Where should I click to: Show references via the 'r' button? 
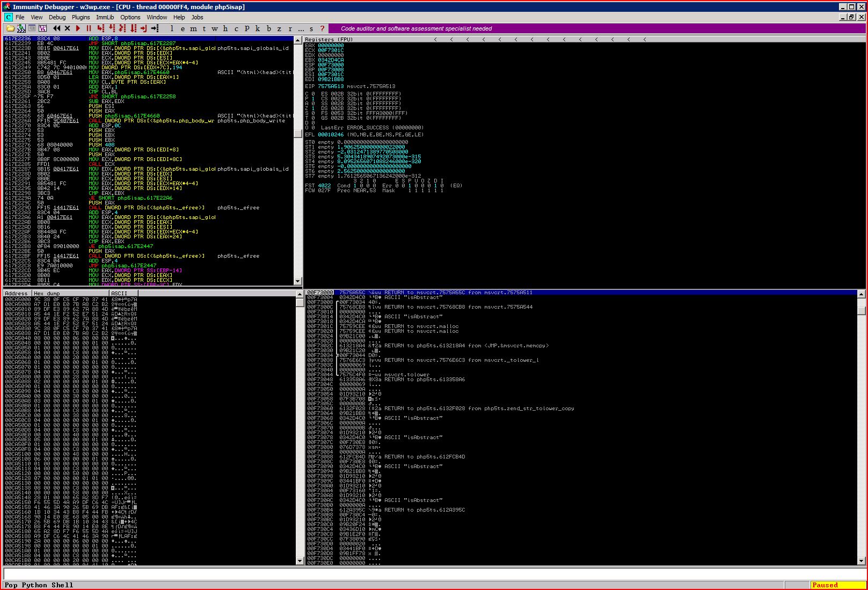point(290,28)
